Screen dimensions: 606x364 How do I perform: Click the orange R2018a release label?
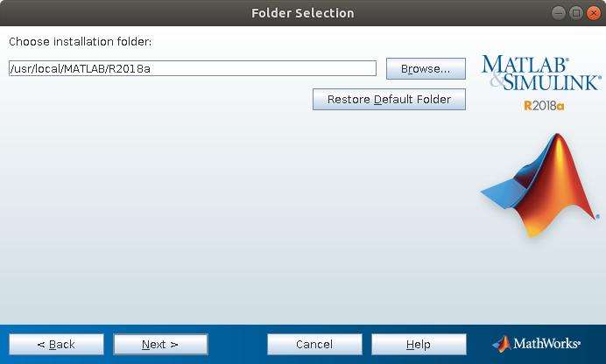click(x=544, y=105)
